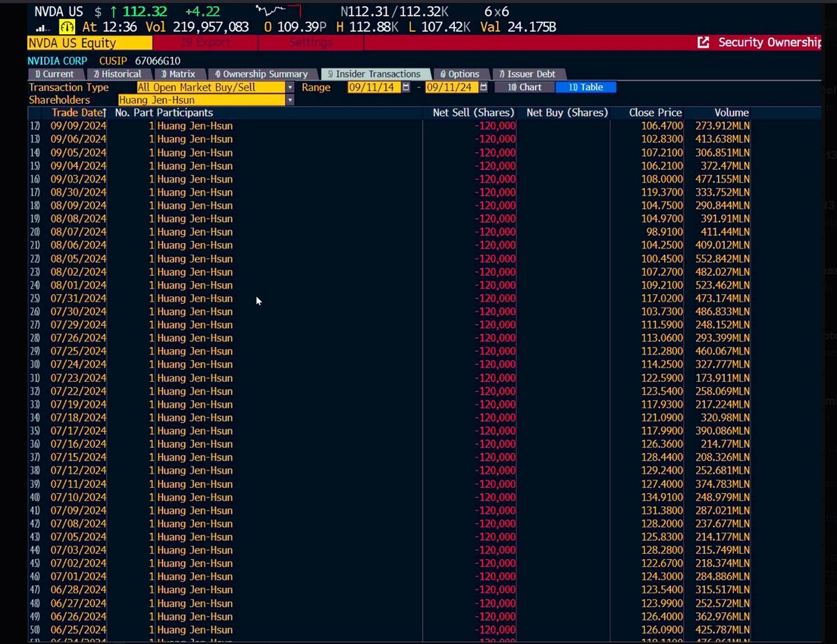Expand the Transaction Type dropdown arrow
Viewport: 837px width, 644px height.
pos(290,87)
